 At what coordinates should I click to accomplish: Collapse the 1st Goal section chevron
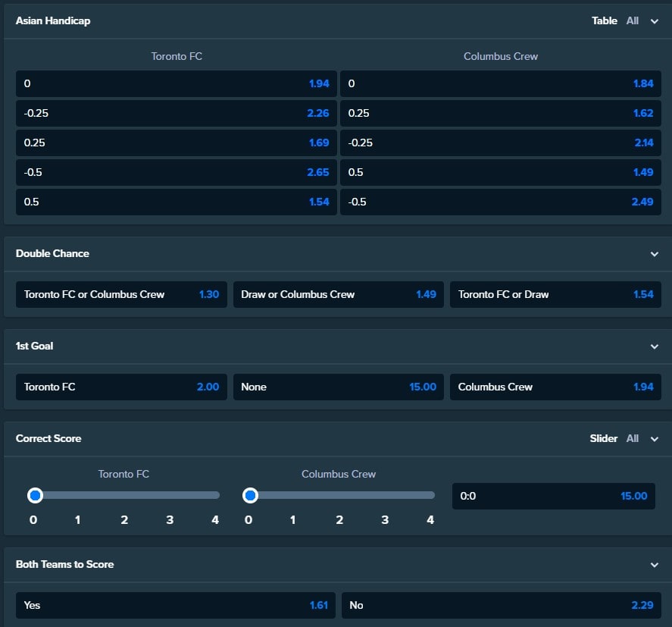tap(654, 346)
